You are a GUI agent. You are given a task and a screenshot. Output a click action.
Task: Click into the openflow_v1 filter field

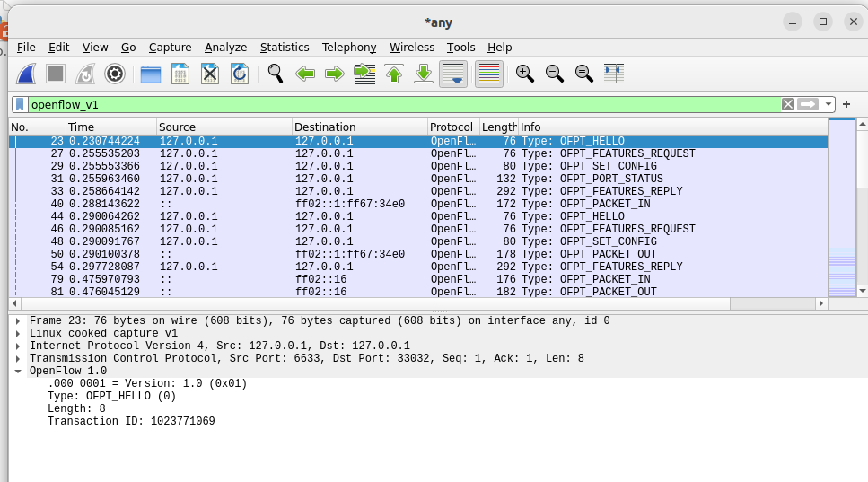404,105
